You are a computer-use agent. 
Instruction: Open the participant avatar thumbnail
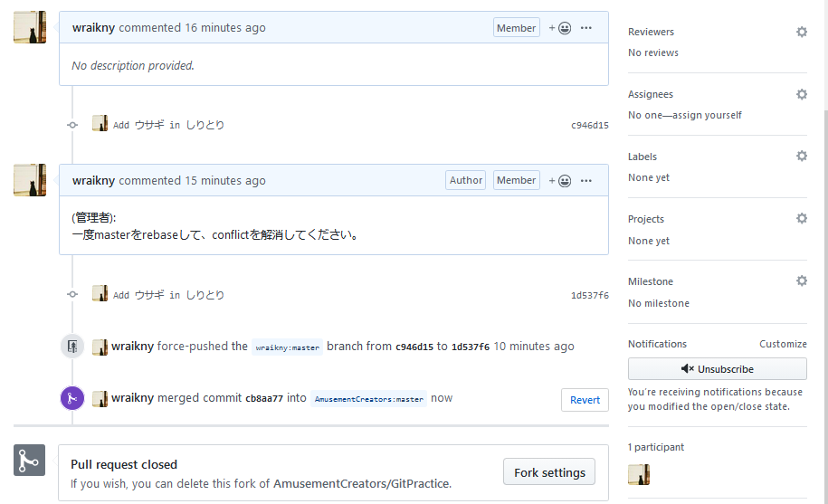639,474
